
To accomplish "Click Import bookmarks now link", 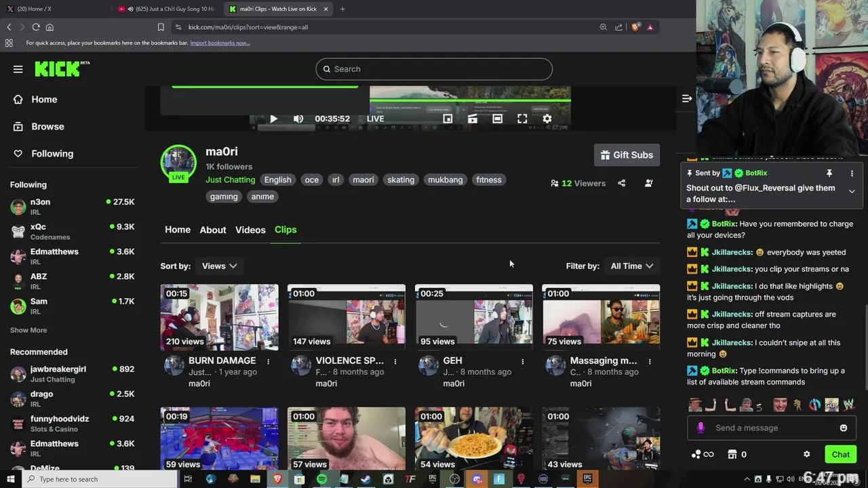I will [220, 43].
